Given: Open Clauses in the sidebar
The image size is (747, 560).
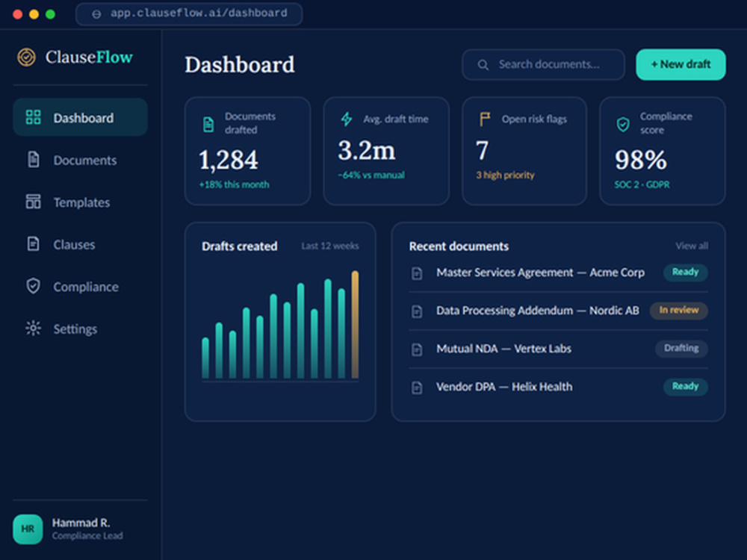Looking at the screenshot, I should tap(80, 244).
